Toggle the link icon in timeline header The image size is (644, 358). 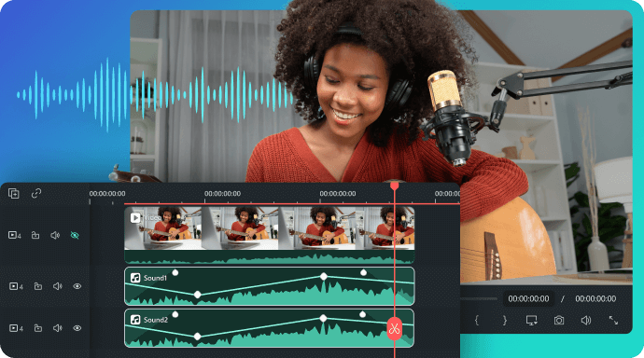click(36, 193)
